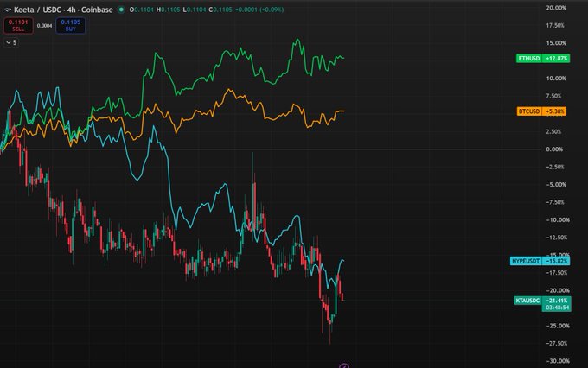Select the ETHUSD +12.87% price label
The image size is (588, 368).
coord(543,59)
